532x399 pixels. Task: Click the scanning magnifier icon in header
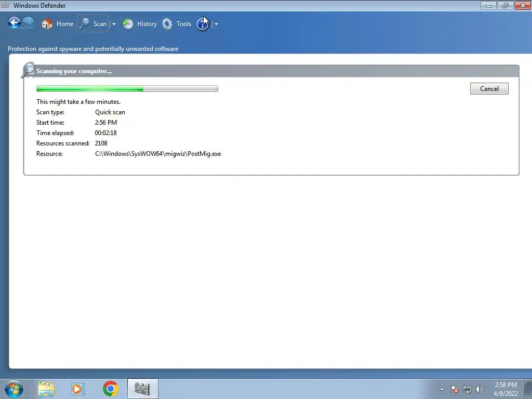click(28, 70)
